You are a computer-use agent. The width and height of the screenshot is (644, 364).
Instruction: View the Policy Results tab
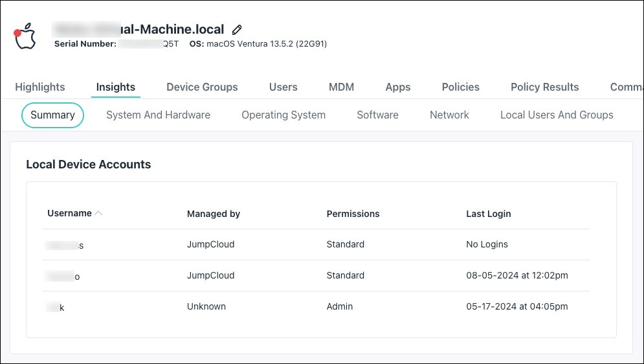545,87
